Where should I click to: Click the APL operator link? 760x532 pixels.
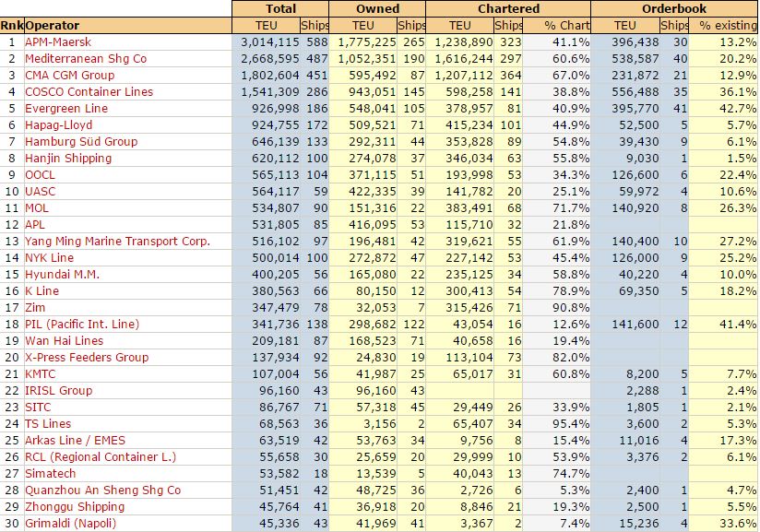pyautogui.click(x=35, y=224)
